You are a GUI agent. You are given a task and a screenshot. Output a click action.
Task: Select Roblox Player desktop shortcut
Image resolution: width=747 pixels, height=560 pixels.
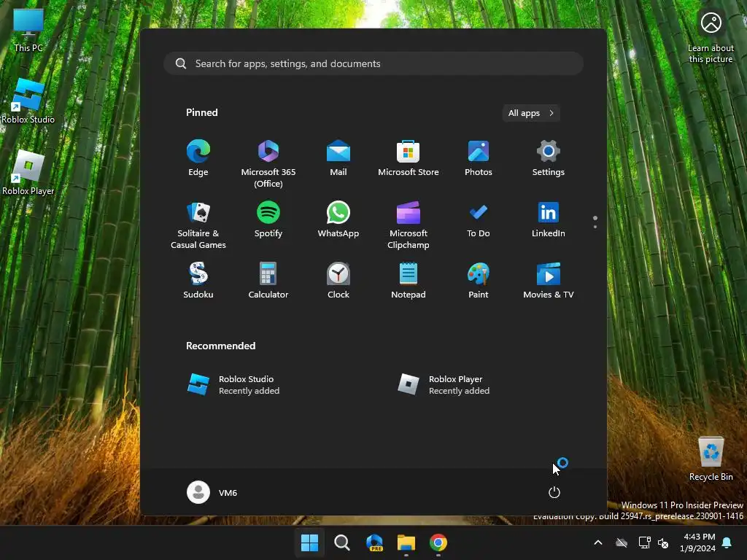[x=28, y=172]
